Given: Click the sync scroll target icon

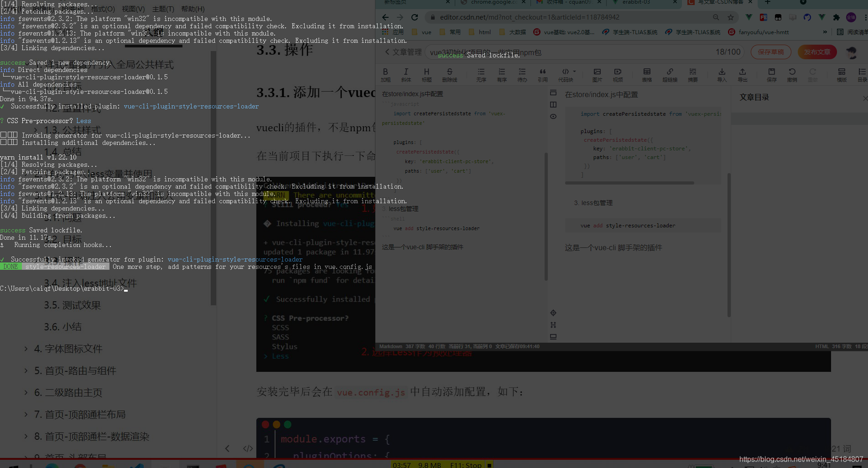Looking at the screenshot, I should 553,313.
